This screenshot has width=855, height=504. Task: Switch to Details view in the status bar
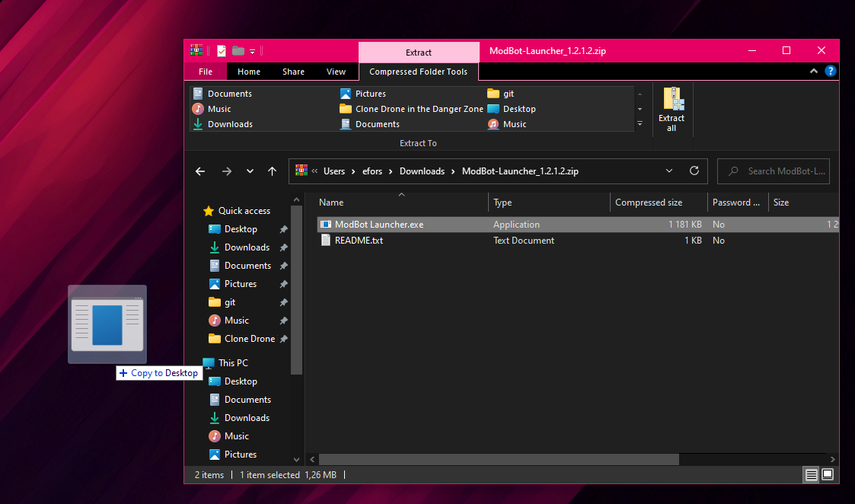tap(812, 474)
